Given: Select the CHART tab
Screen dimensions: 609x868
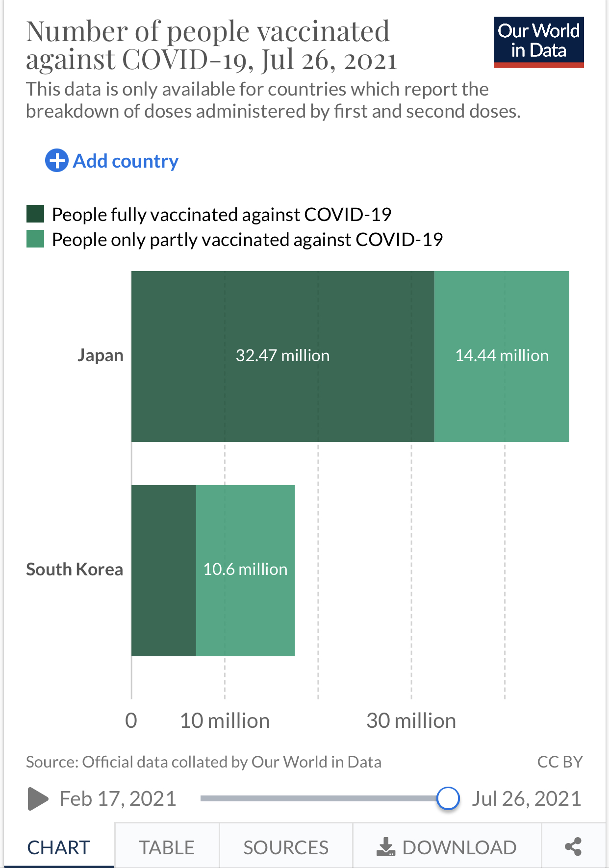Looking at the screenshot, I should pyautogui.click(x=58, y=847).
